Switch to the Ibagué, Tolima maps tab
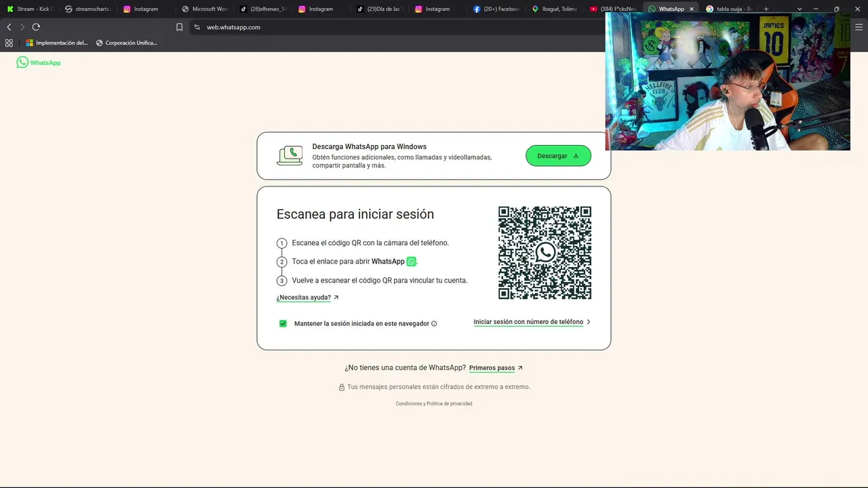Screen dimensions: 868x488 555,9
